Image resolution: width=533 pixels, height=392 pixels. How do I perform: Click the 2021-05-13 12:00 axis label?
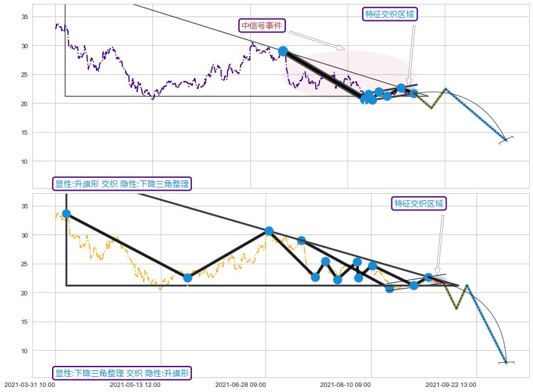[x=135, y=384]
